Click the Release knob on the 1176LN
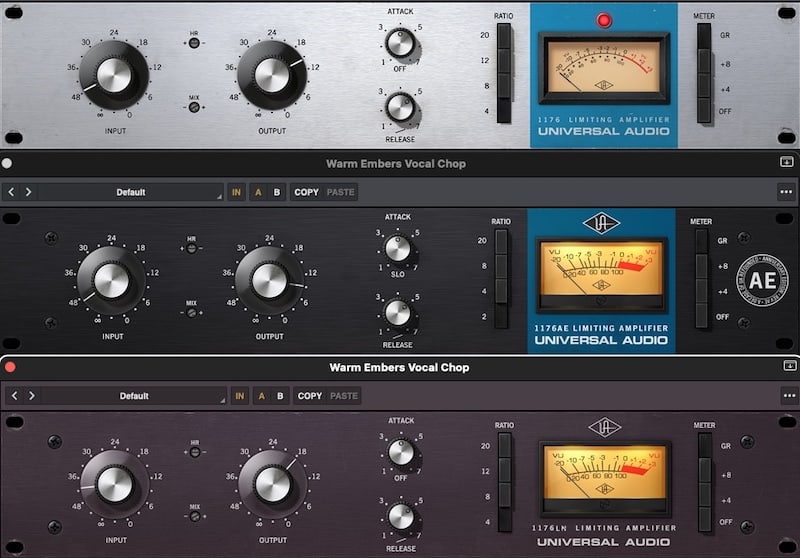Viewport: 800px width, 558px height. tap(401, 517)
